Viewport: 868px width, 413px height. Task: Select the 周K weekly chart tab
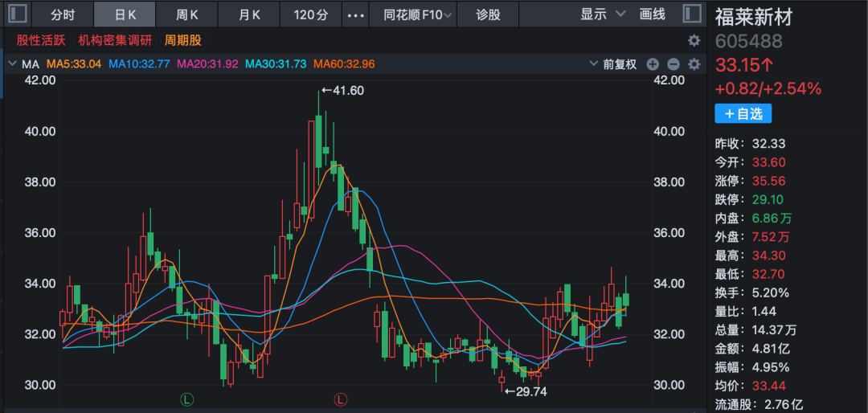[x=187, y=14]
